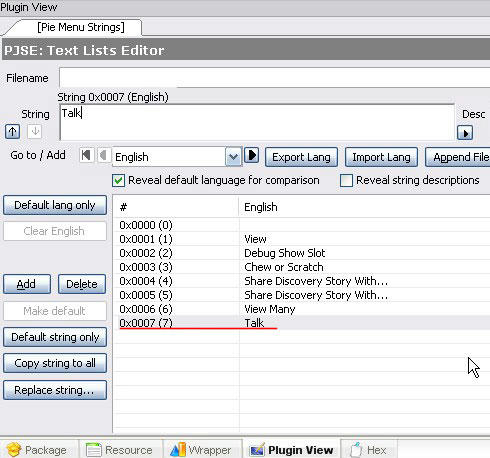Screen dimensions: 490x458
Task: Select the Pie Menu Strings tab
Action: [x=81, y=27]
